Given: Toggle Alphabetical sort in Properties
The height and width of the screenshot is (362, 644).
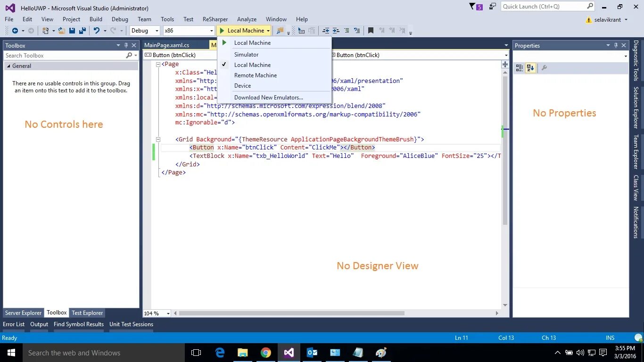Looking at the screenshot, I should tap(530, 68).
